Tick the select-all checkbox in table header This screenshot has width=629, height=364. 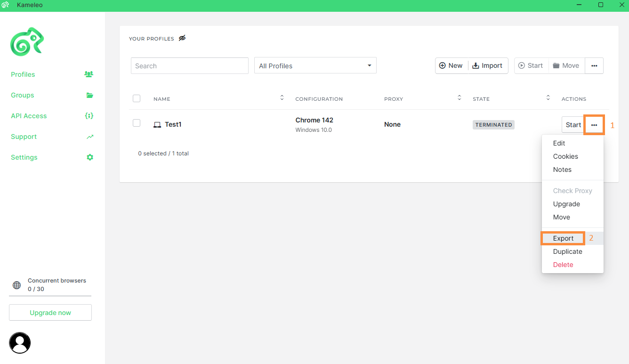[x=137, y=98]
